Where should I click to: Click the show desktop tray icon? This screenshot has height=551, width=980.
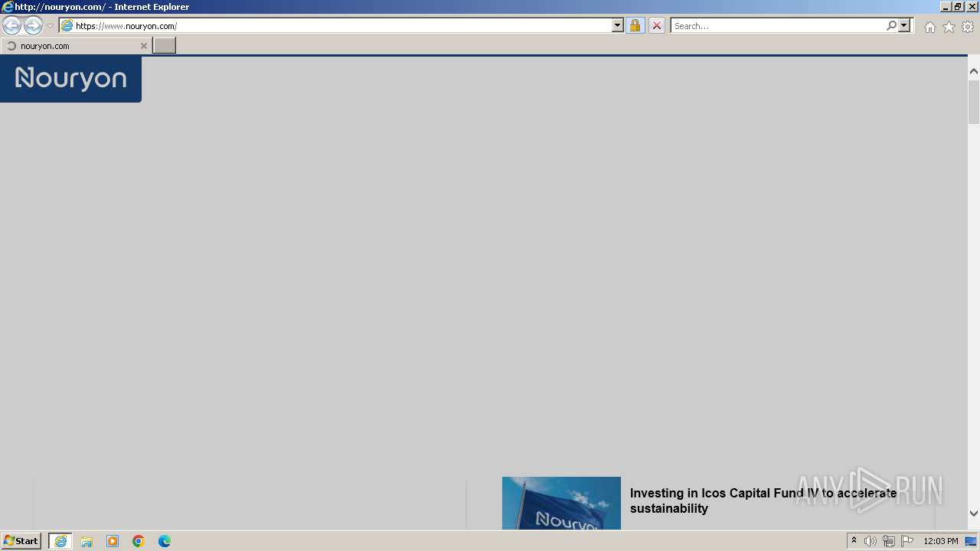[972, 541]
